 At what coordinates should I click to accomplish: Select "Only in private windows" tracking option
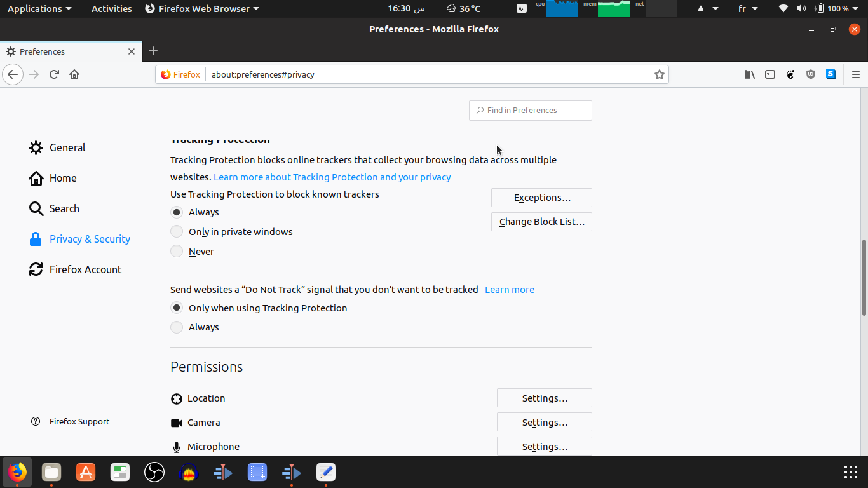click(231, 232)
